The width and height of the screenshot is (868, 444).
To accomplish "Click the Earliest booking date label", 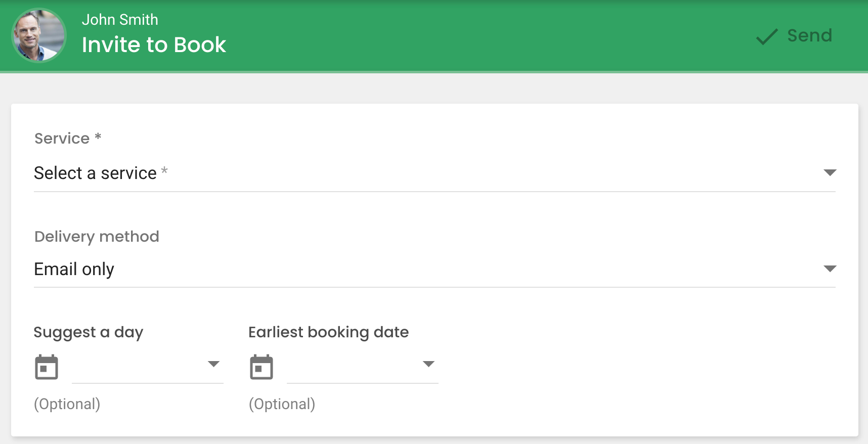I will [x=329, y=333].
